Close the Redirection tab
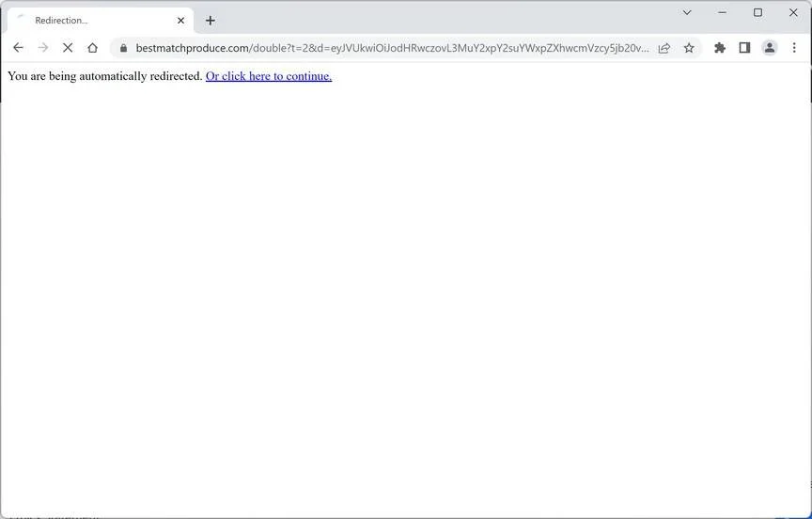812x519 pixels. click(x=180, y=21)
